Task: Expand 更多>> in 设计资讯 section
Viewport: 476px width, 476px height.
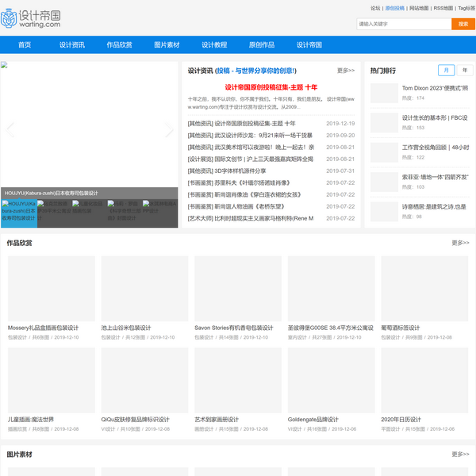Action: [345, 71]
